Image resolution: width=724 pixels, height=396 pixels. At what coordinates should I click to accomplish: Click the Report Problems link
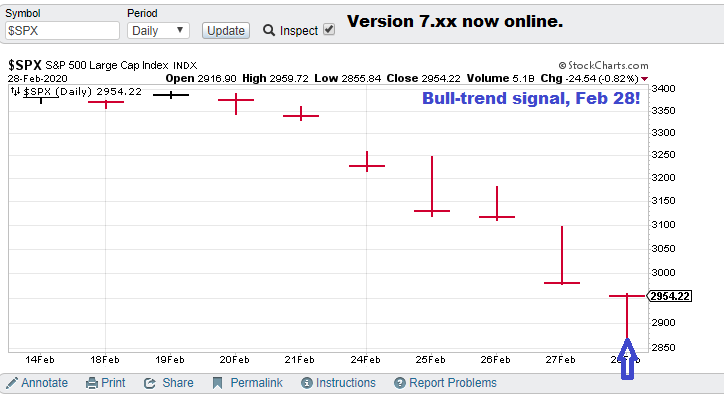[452, 383]
